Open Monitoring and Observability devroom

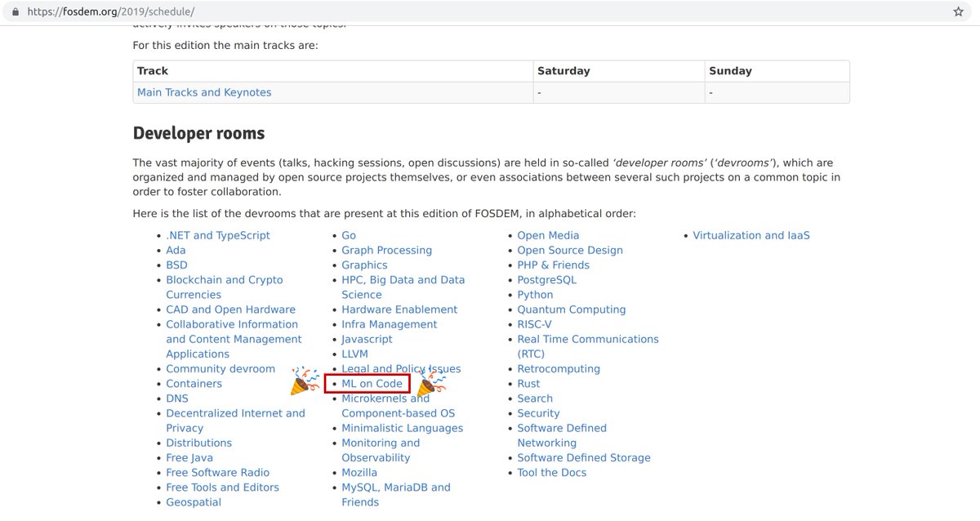381,450
